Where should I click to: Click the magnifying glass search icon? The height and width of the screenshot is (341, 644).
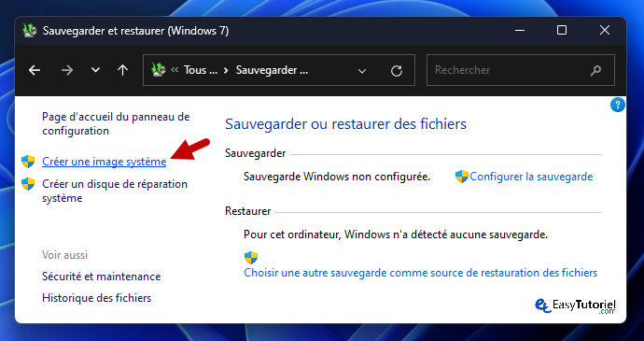pyautogui.click(x=595, y=71)
